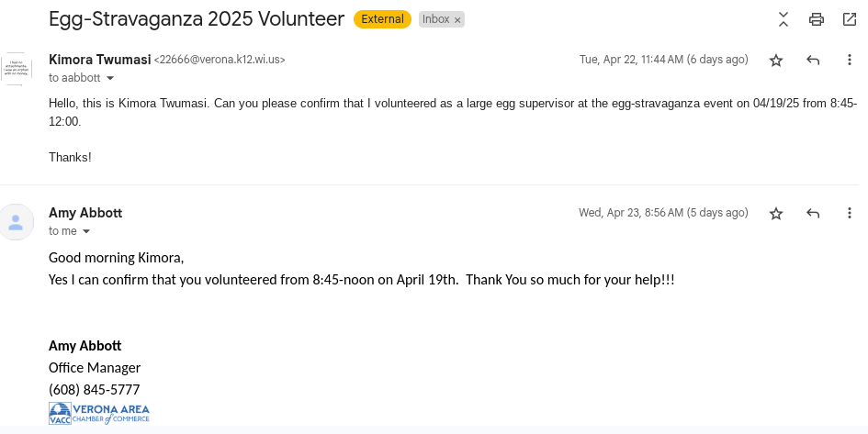The height and width of the screenshot is (434, 868).
Task: Click the Verona Area Chamber of Commerce logo
Action: (x=99, y=414)
